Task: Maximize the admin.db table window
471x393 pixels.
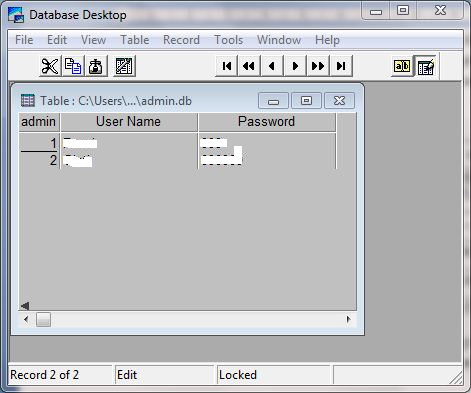Action: pyautogui.click(x=306, y=101)
